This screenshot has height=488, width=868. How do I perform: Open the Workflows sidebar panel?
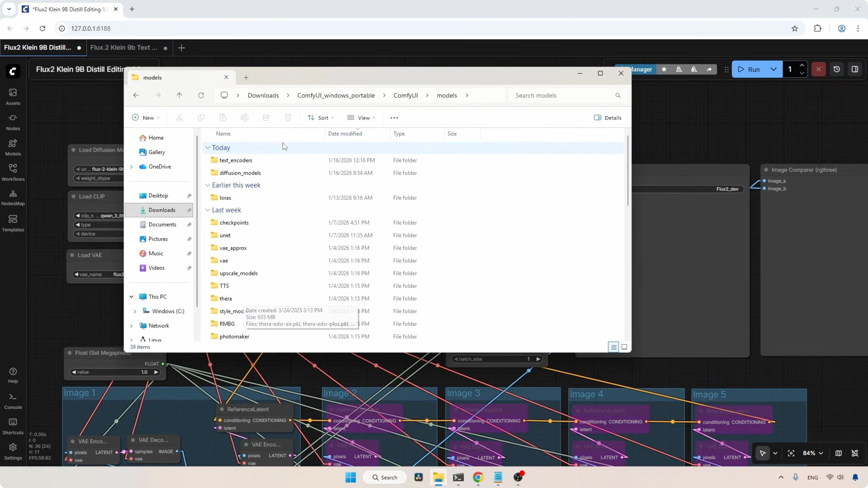13,172
